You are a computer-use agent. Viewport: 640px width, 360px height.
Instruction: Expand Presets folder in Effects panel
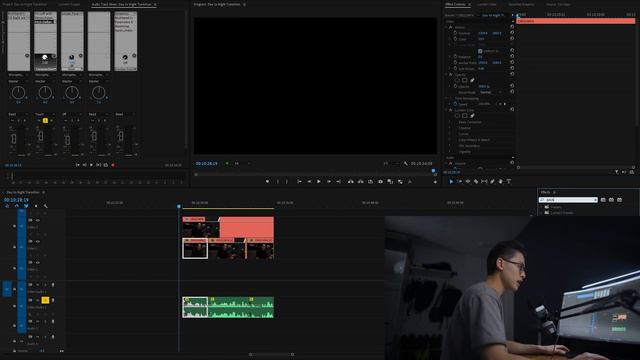pyautogui.click(x=542, y=207)
